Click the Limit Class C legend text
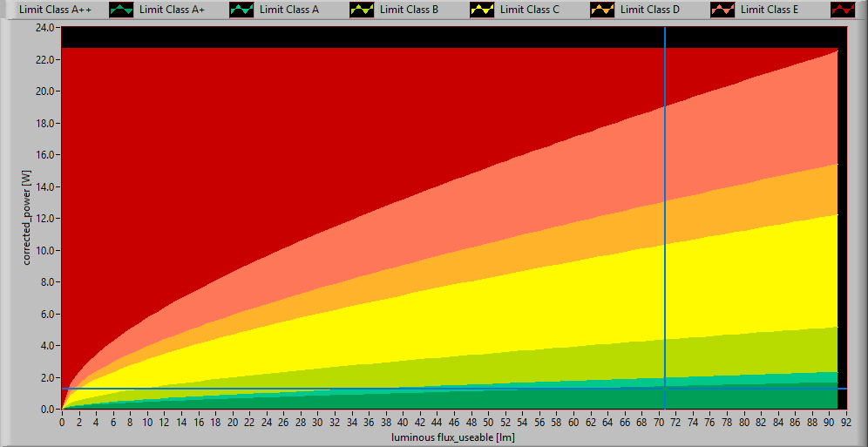This screenshot has width=868, height=447. (x=530, y=10)
